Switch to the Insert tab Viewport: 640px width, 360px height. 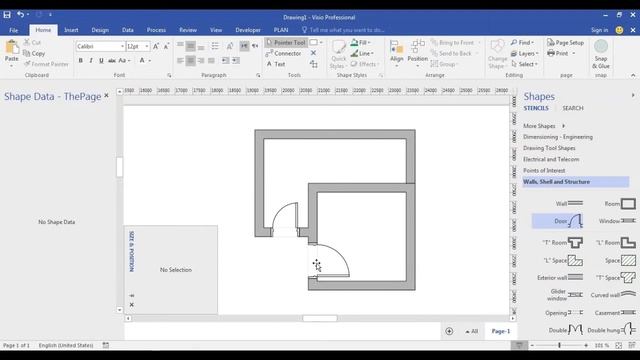pos(71,30)
